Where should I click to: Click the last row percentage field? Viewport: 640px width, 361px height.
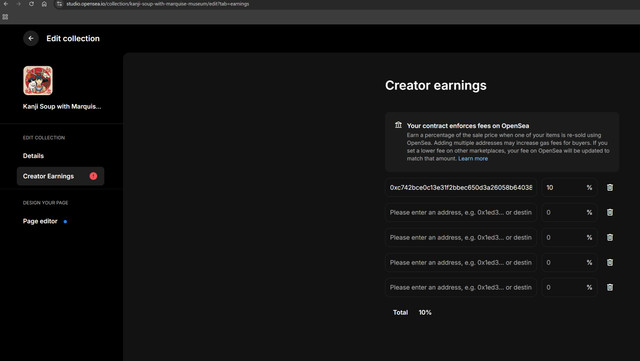pos(569,287)
